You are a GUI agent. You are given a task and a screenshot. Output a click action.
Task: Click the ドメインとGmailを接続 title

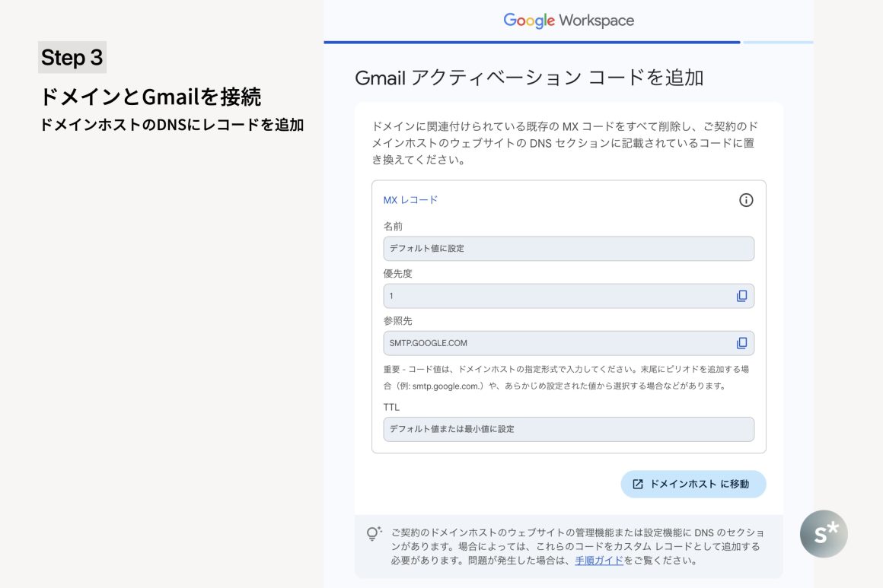click(150, 97)
